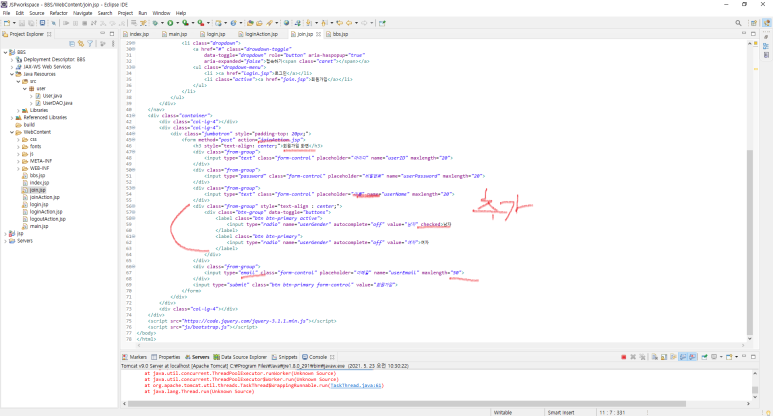
Task: Open the File menu
Action: point(6,13)
